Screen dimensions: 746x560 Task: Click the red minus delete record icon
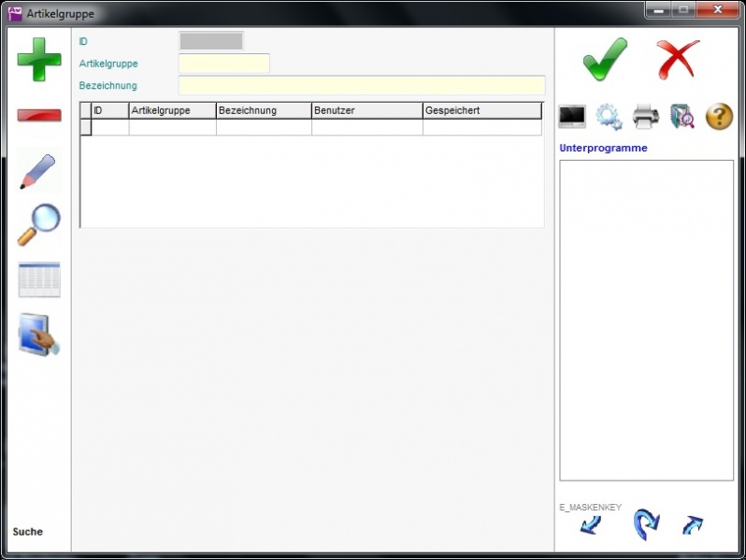tap(39, 116)
